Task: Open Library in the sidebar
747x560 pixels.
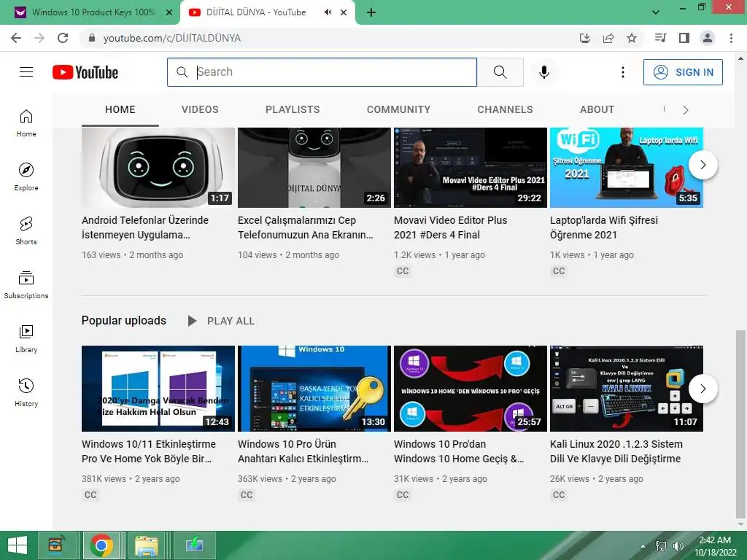Action: click(26, 339)
